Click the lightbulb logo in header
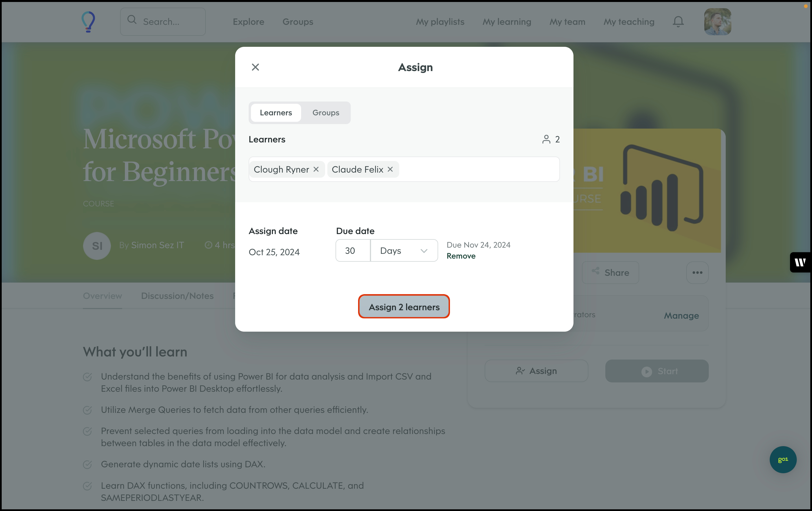The height and width of the screenshot is (511, 812). 88,22
